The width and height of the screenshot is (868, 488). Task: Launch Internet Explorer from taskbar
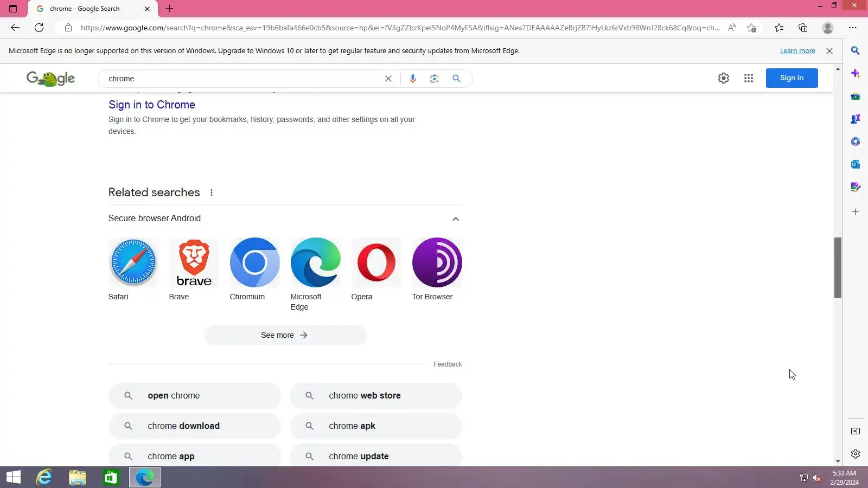[44, 477]
